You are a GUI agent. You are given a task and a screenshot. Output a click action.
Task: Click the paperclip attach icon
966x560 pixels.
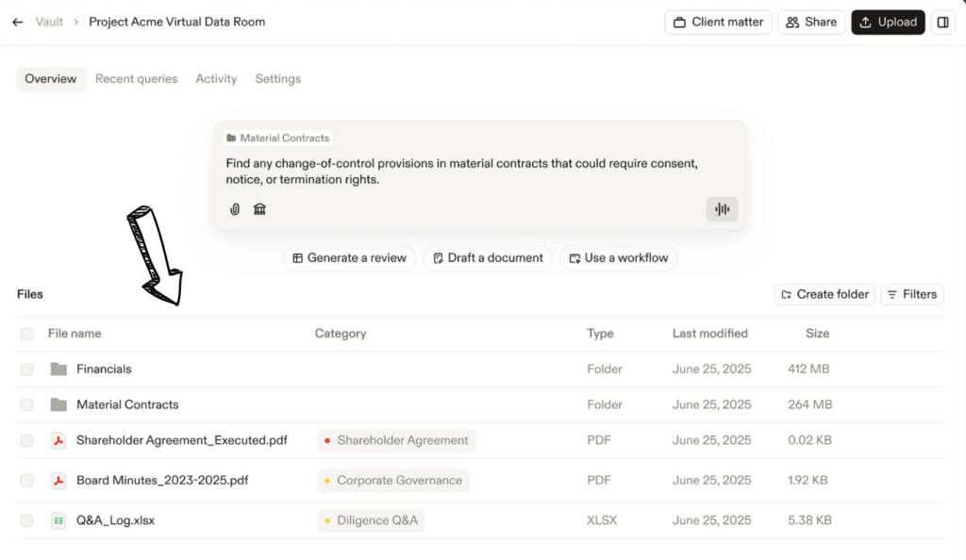tap(235, 209)
